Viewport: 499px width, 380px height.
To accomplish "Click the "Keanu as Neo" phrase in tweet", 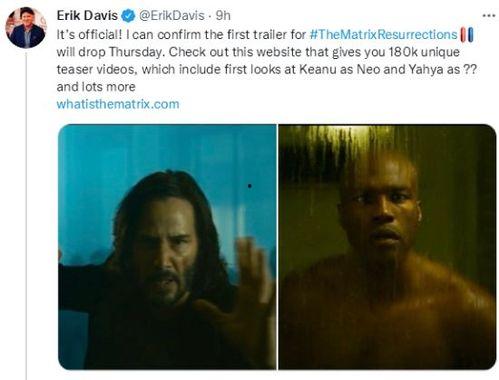I will (x=340, y=69).
